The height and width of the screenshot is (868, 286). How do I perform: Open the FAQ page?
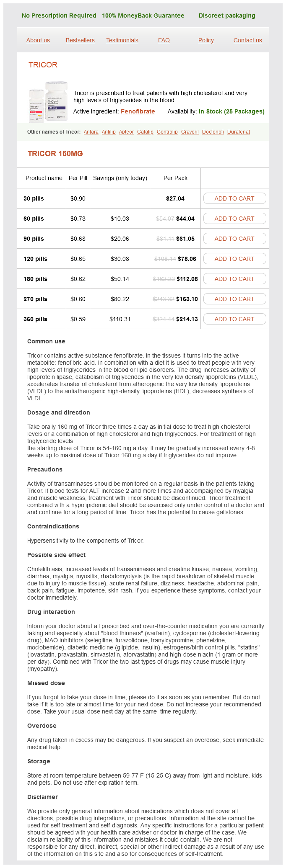click(x=164, y=40)
